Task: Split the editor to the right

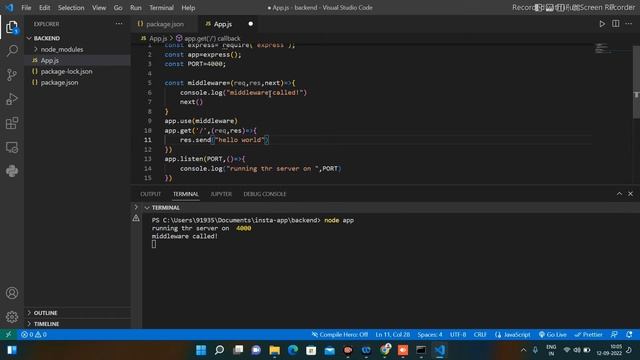Action: [616, 24]
